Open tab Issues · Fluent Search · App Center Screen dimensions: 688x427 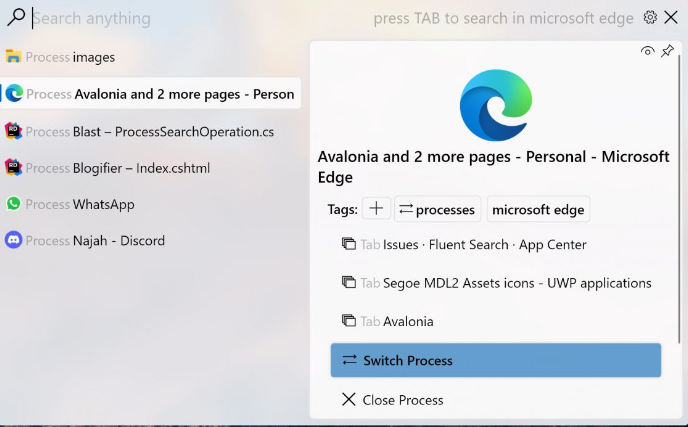click(x=496, y=244)
